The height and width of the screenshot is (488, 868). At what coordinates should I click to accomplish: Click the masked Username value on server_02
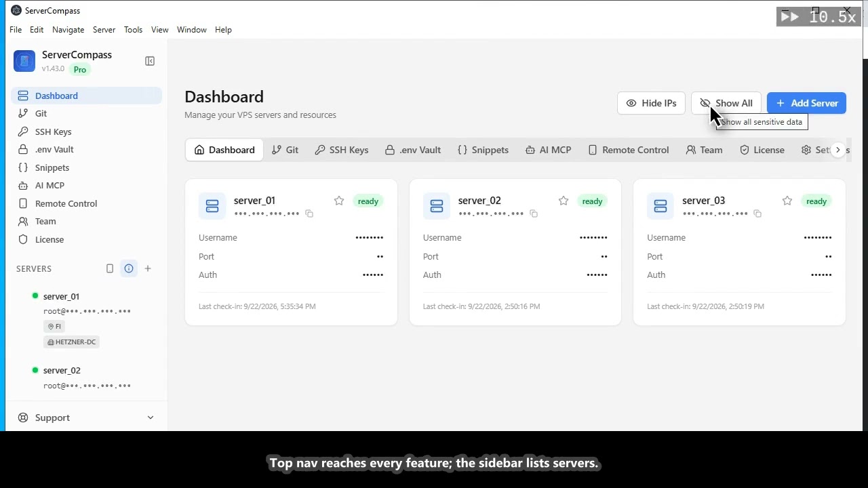click(593, 238)
